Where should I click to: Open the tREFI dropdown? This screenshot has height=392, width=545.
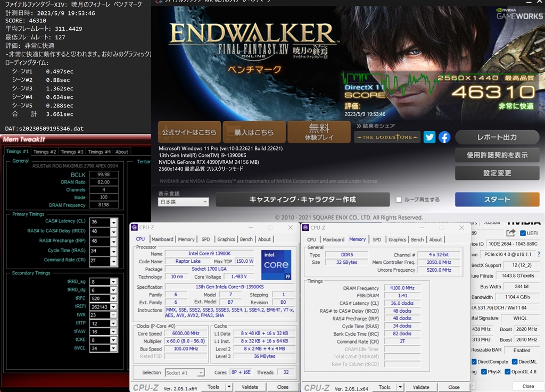point(113,307)
